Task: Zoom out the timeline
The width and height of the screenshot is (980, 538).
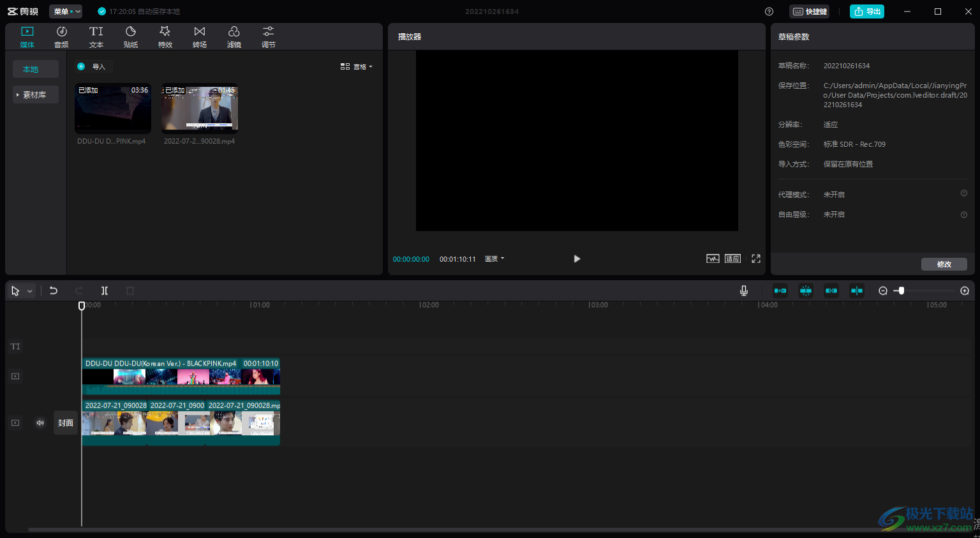Action: (x=883, y=290)
